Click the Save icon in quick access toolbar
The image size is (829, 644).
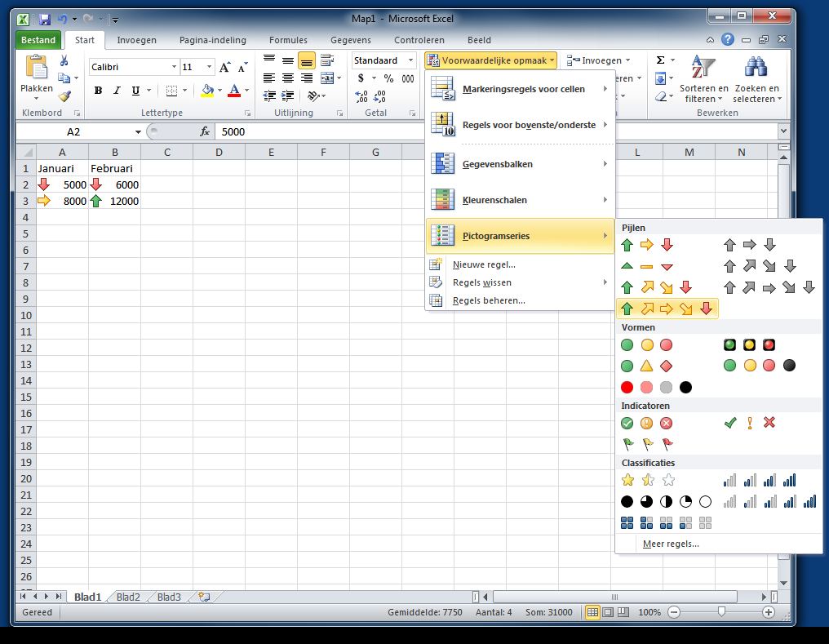point(45,20)
